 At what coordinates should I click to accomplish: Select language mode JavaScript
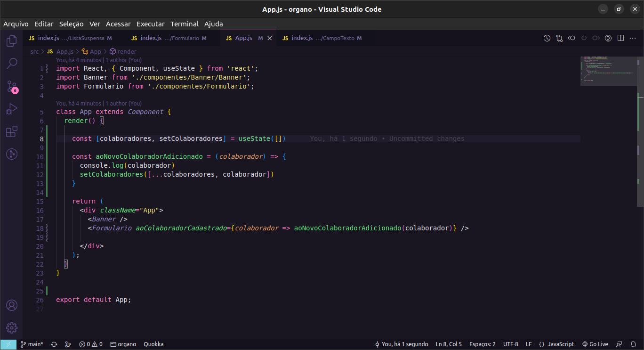[556, 344]
